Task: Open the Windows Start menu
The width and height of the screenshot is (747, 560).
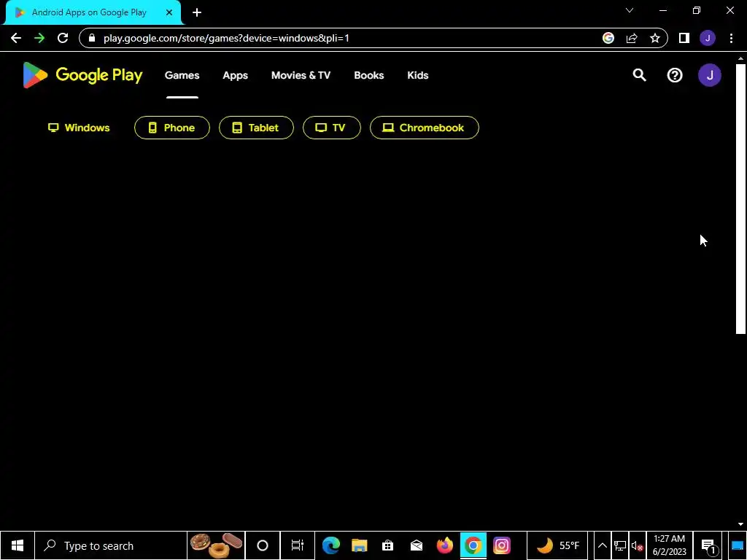Action: 18,545
